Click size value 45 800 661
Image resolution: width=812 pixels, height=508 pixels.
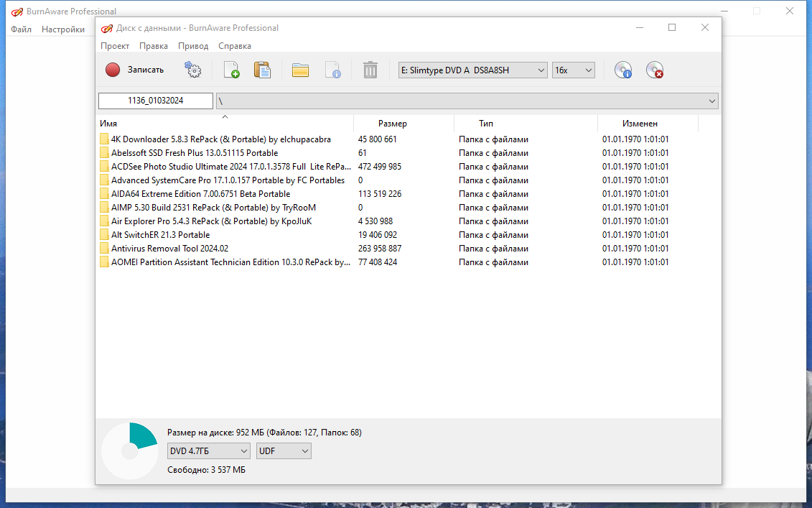(x=377, y=139)
